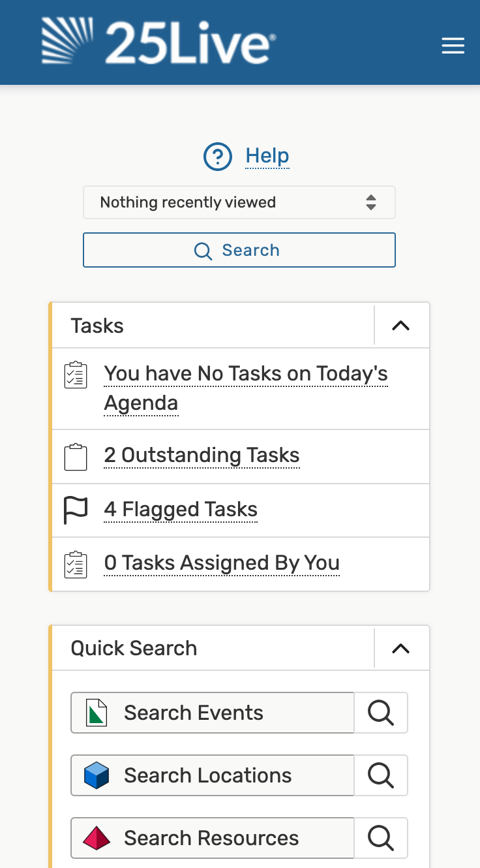Click the magnifier button for Search Events
The image size is (480, 868).
tap(381, 713)
